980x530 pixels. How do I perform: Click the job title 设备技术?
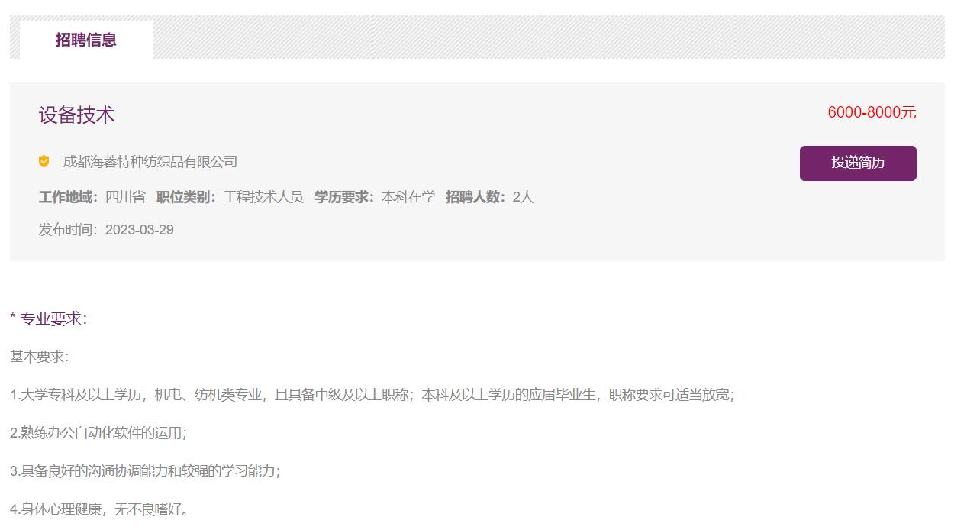pos(77,115)
